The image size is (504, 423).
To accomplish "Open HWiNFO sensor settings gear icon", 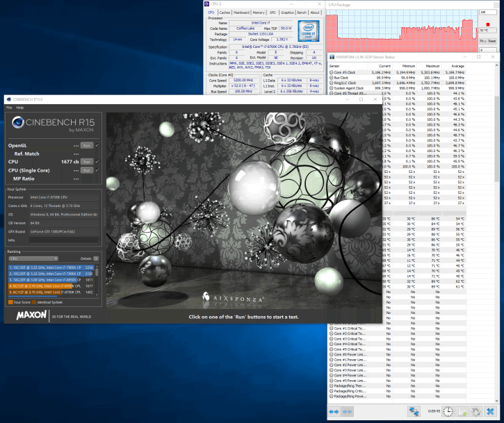I will [476, 411].
